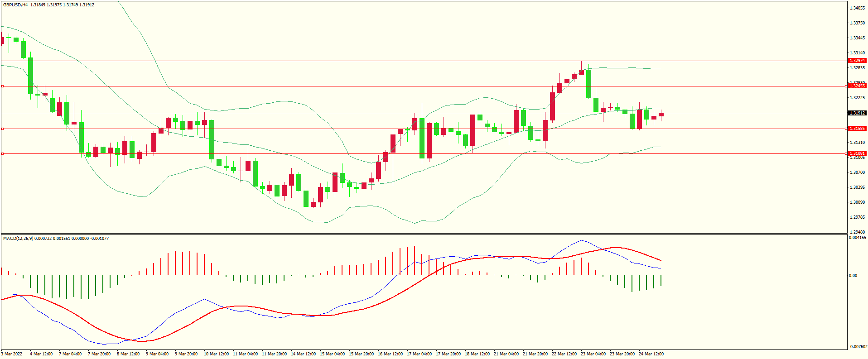868x359 pixels.
Task: Click the -0.007602 MACD scale value
Action: [x=858, y=347]
